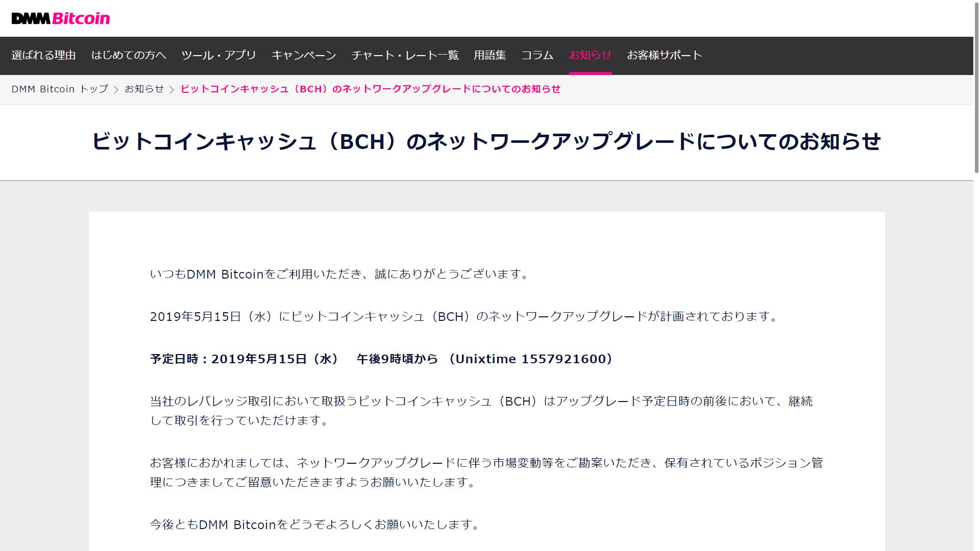This screenshot has height=551, width=980.
Task: Open the キャンペーン menu item
Action: (304, 55)
